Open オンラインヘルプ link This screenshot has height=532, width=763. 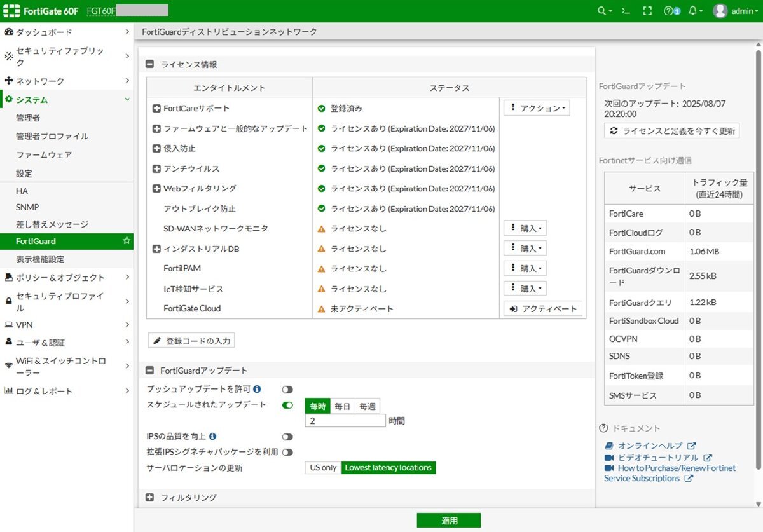click(650, 446)
